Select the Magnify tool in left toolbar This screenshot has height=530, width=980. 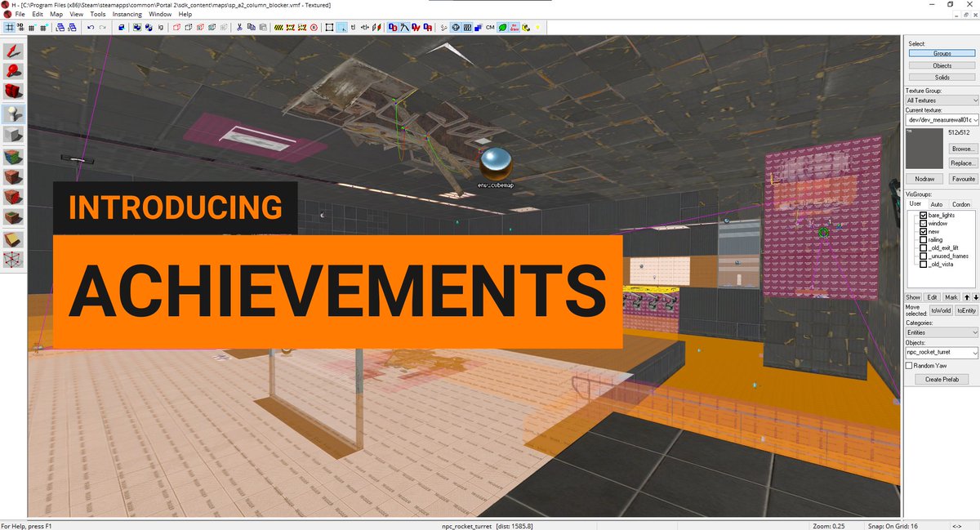point(11,71)
